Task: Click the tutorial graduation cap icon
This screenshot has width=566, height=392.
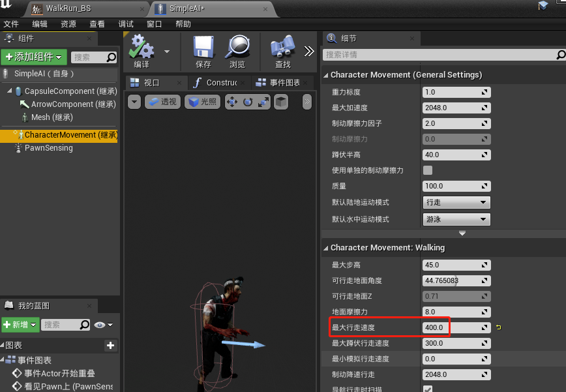Action: coord(543,5)
